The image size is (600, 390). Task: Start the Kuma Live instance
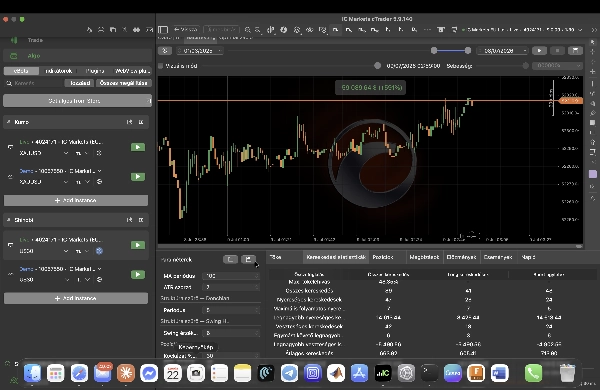tap(138, 147)
